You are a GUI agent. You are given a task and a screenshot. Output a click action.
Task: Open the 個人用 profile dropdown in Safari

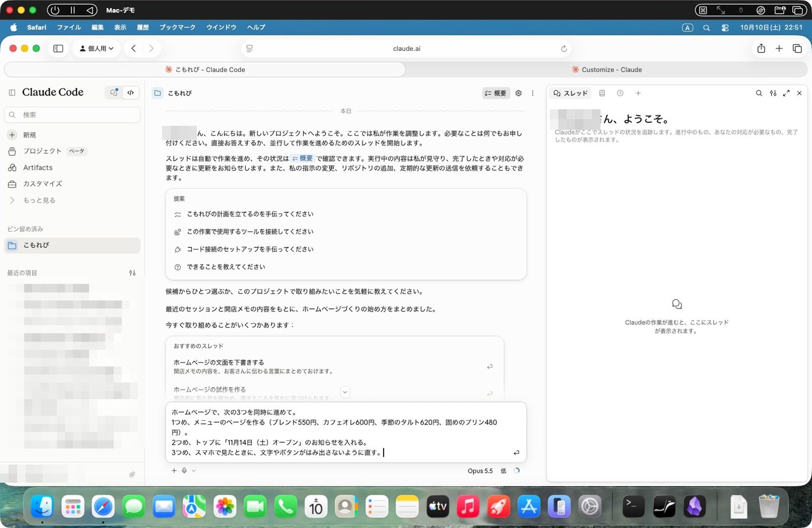(x=96, y=48)
